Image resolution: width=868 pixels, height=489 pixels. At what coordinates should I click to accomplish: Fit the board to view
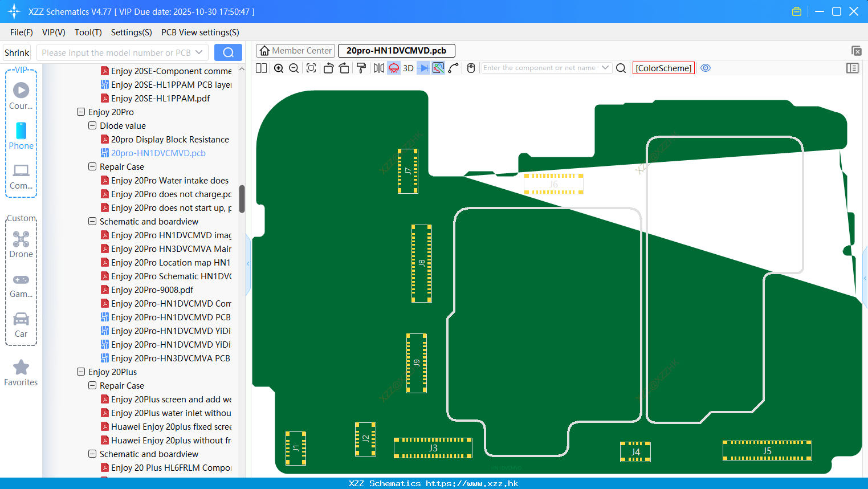[311, 68]
